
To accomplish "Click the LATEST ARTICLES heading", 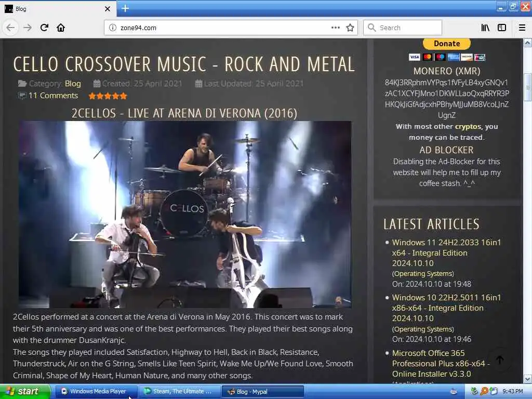I will (x=431, y=224).
